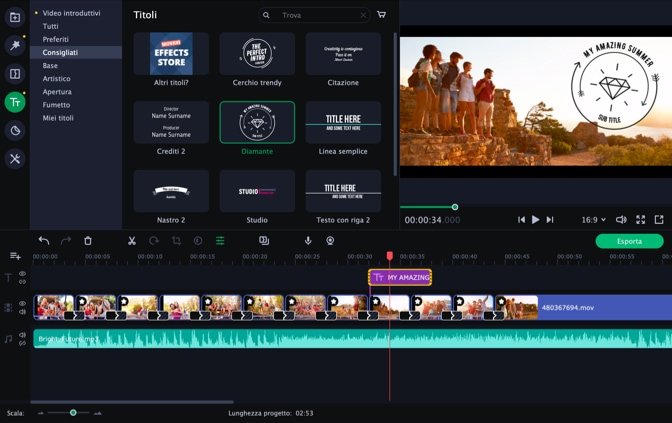This screenshot has height=423, width=672.
Task: Click the preview progress slider handle
Action: tap(455, 207)
